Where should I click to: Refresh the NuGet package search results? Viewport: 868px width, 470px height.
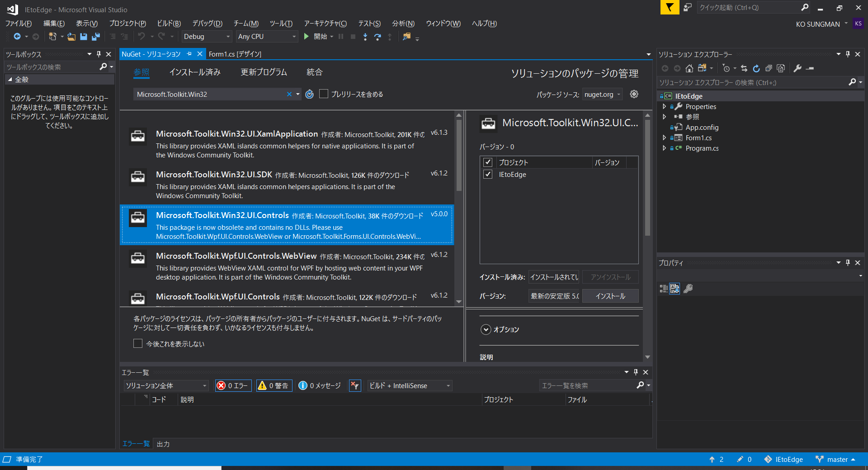click(309, 94)
